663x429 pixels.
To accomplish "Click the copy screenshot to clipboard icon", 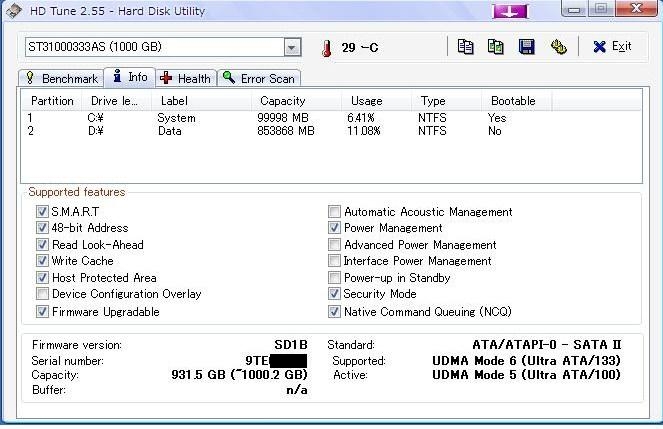I will pyautogui.click(x=496, y=46).
